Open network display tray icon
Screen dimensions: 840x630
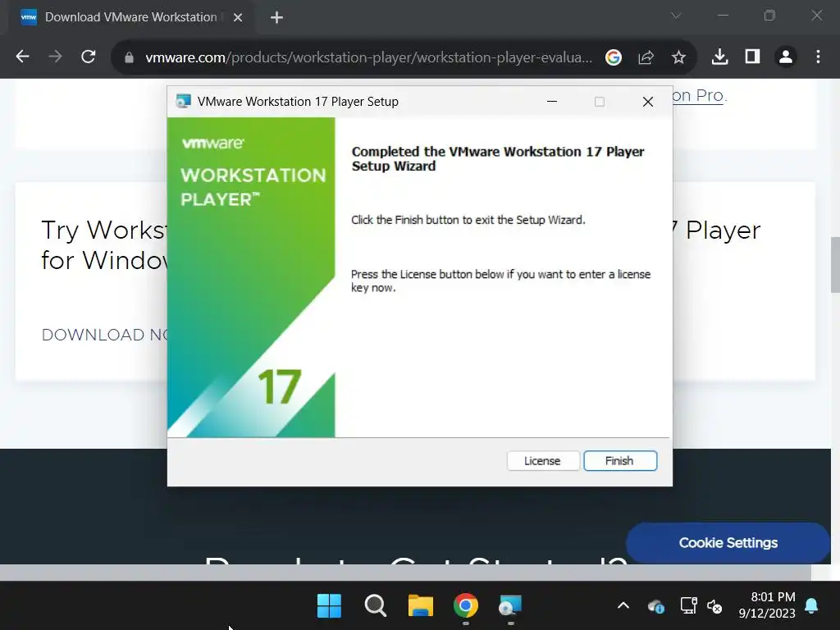pyautogui.click(x=688, y=606)
